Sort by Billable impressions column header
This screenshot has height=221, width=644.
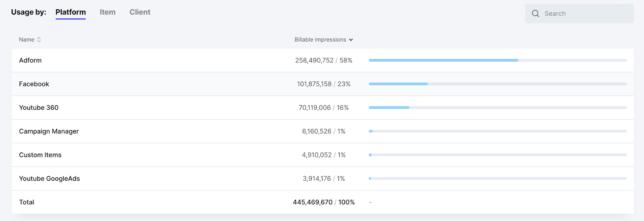tap(320, 40)
